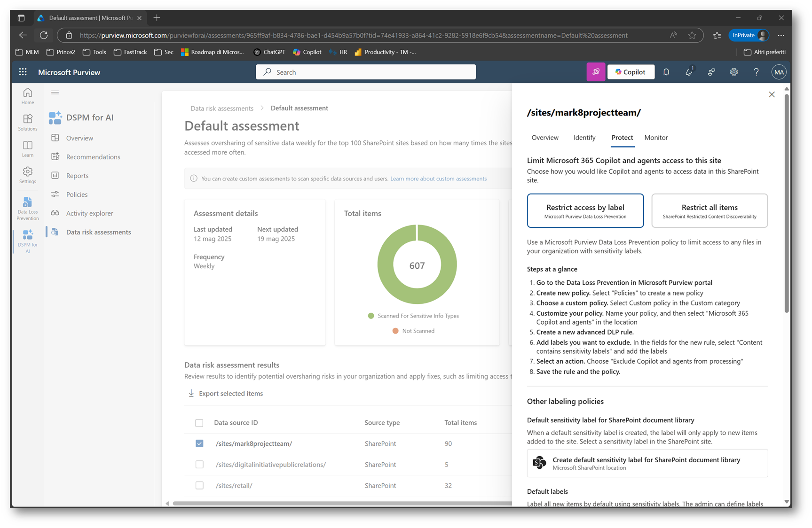Switch to Identify tab in panel
Viewport: 812px width, 528px height.
click(x=584, y=138)
